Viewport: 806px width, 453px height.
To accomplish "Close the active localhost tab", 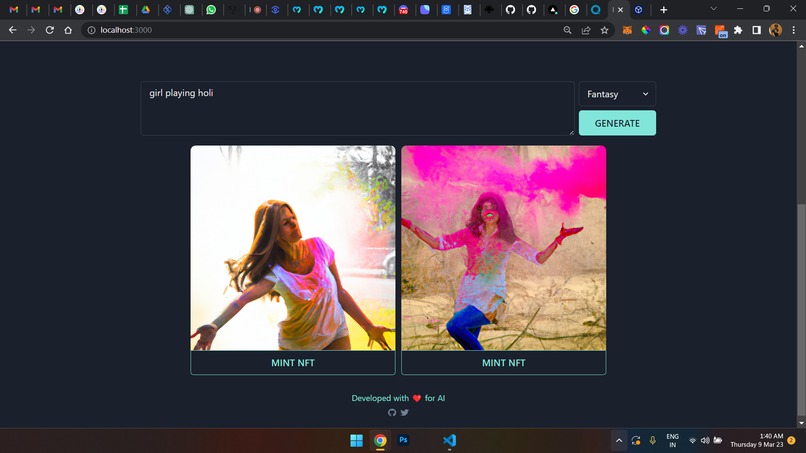I will tap(620, 9).
